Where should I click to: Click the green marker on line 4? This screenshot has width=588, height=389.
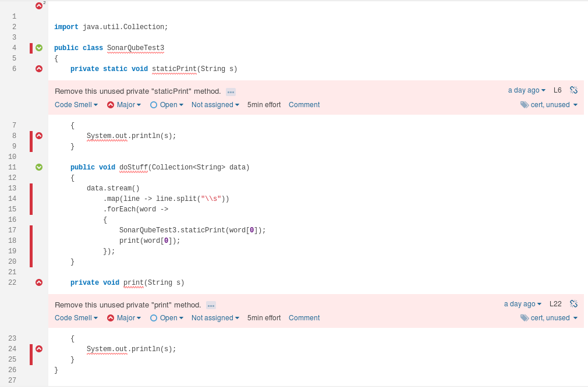[x=39, y=48]
